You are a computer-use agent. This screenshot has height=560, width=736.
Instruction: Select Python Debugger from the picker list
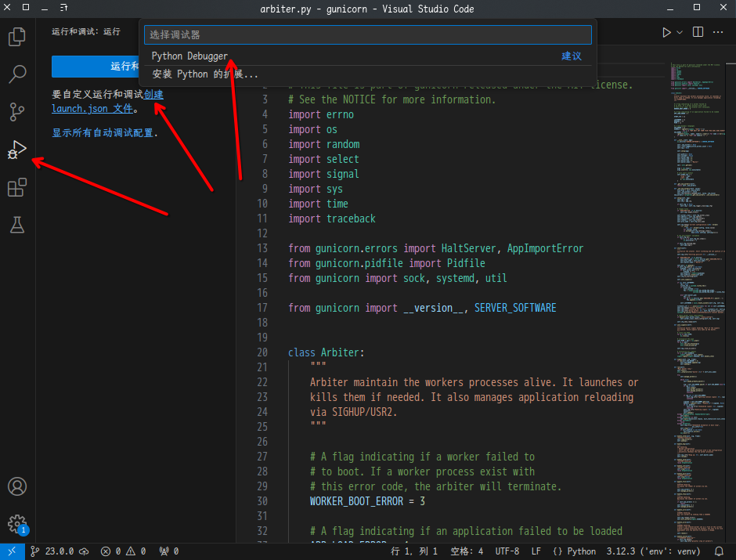click(x=189, y=56)
